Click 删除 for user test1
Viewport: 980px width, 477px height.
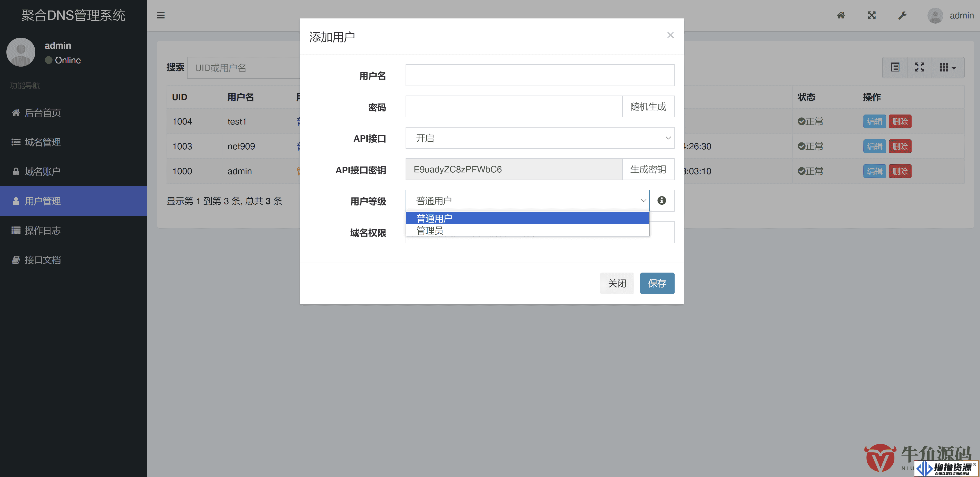click(900, 122)
